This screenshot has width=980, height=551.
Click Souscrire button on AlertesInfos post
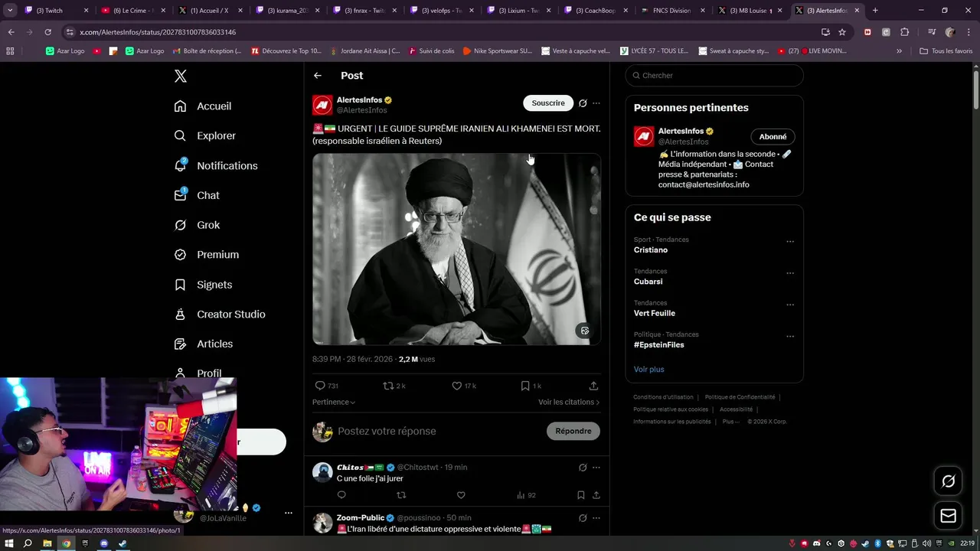pos(548,103)
